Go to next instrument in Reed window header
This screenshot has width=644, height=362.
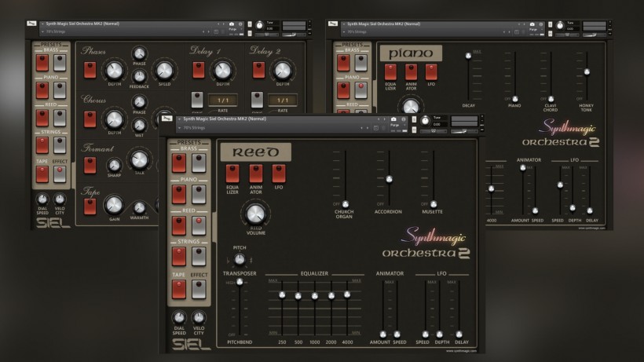point(384,119)
